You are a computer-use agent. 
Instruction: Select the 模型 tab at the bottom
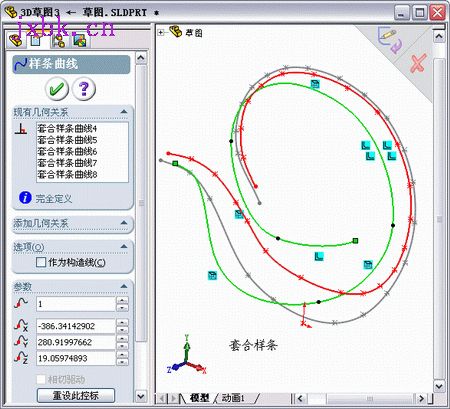coord(199,398)
